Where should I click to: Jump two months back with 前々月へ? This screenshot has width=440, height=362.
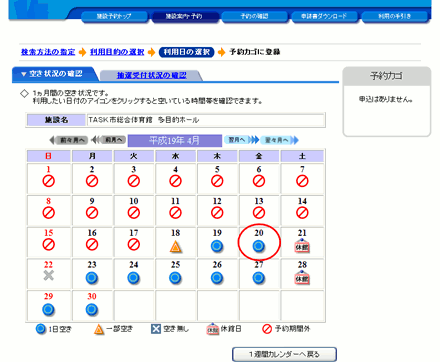pyautogui.click(x=69, y=140)
